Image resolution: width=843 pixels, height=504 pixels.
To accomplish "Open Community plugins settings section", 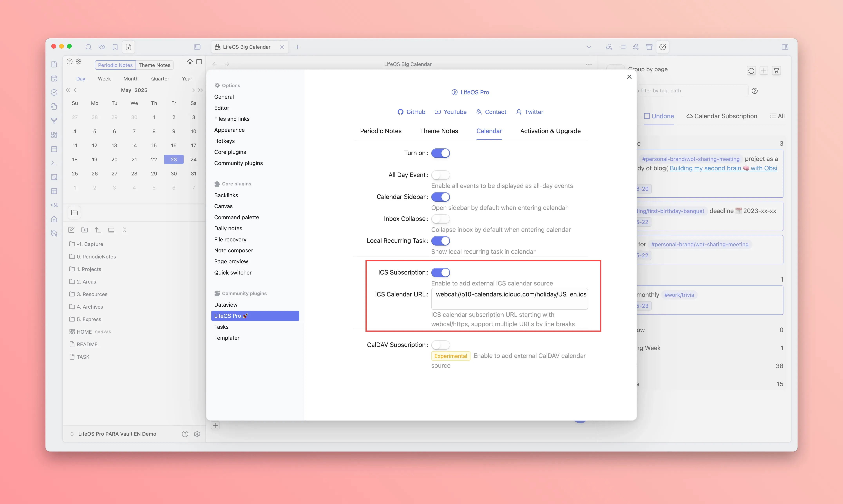I will click(238, 163).
